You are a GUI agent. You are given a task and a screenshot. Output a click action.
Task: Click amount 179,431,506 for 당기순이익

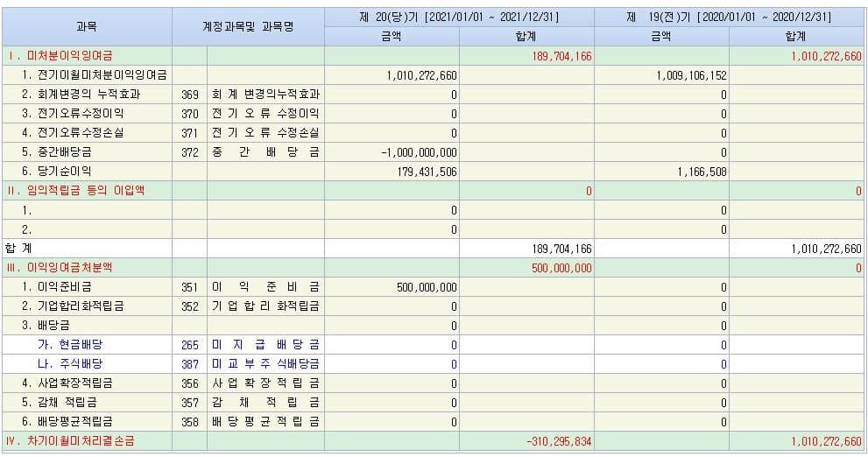pos(427,172)
